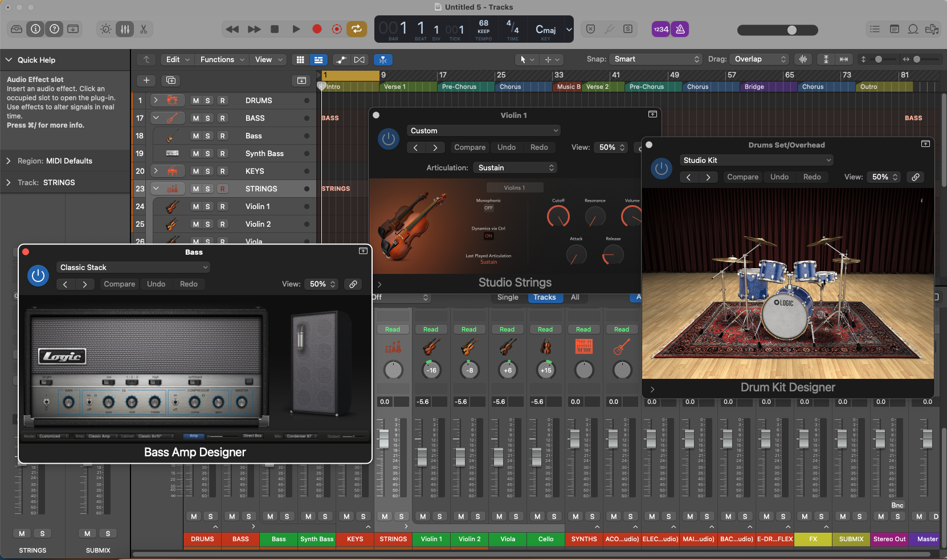The width and height of the screenshot is (947, 560).
Task: Click the link icon in Bass plugin window
Action: click(353, 284)
